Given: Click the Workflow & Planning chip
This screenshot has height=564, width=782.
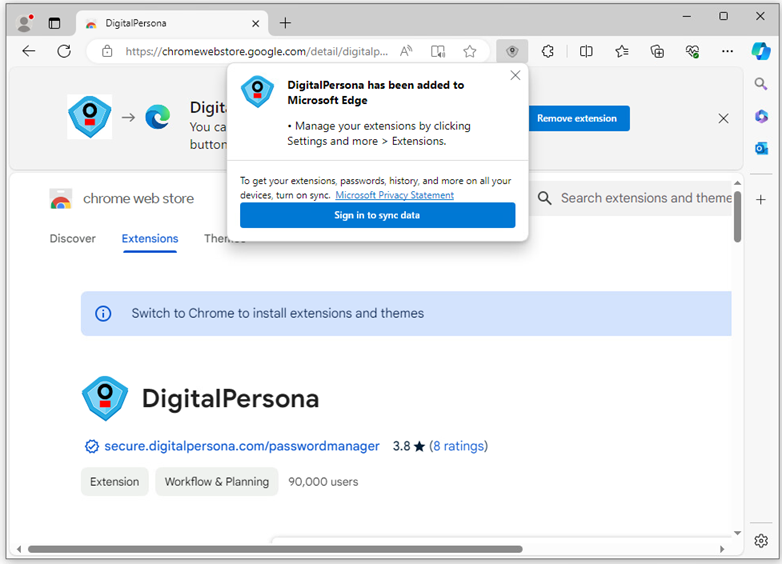Looking at the screenshot, I should click(216, 482).
